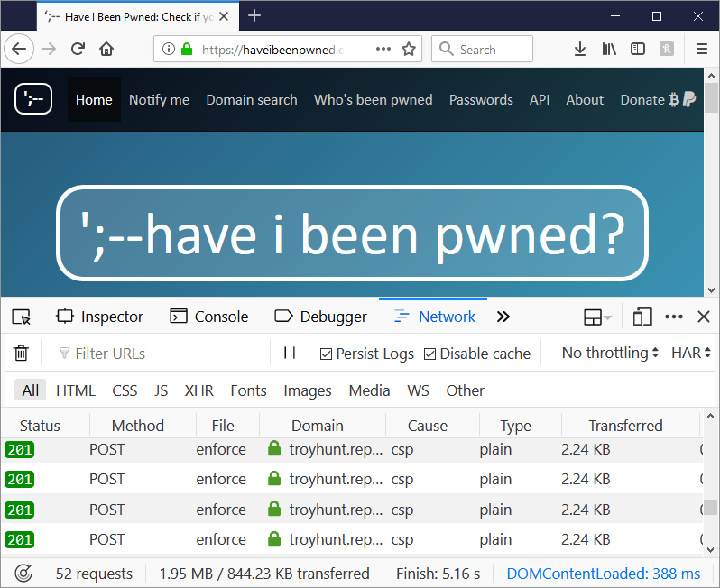Viewport: 720px width, 588px height.
Task: Sort requests by Transferred column header
Action: [x=625, y=426]
